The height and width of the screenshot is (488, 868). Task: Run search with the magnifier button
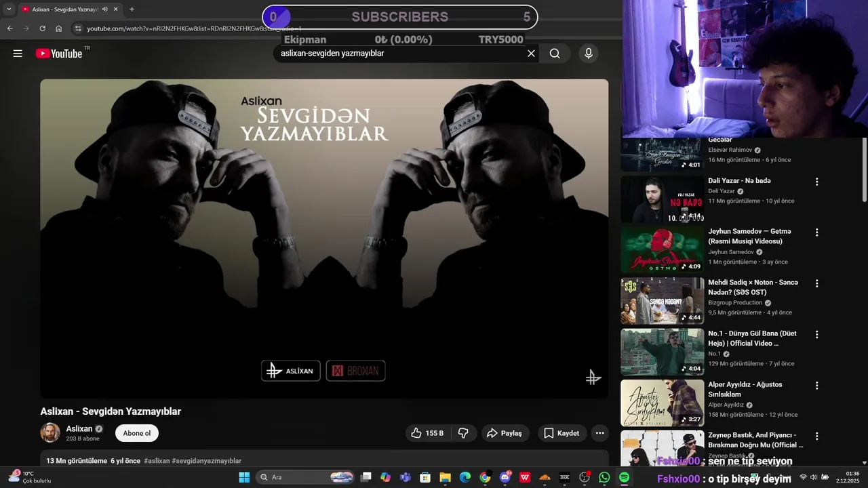[555, 54]
